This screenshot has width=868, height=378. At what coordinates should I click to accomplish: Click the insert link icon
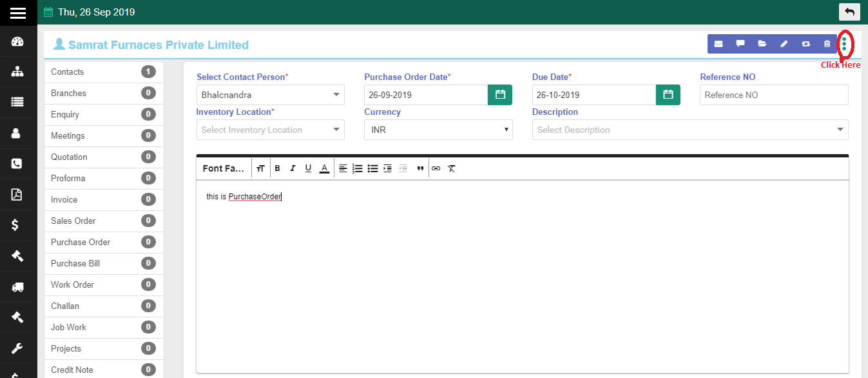point(436,168)
